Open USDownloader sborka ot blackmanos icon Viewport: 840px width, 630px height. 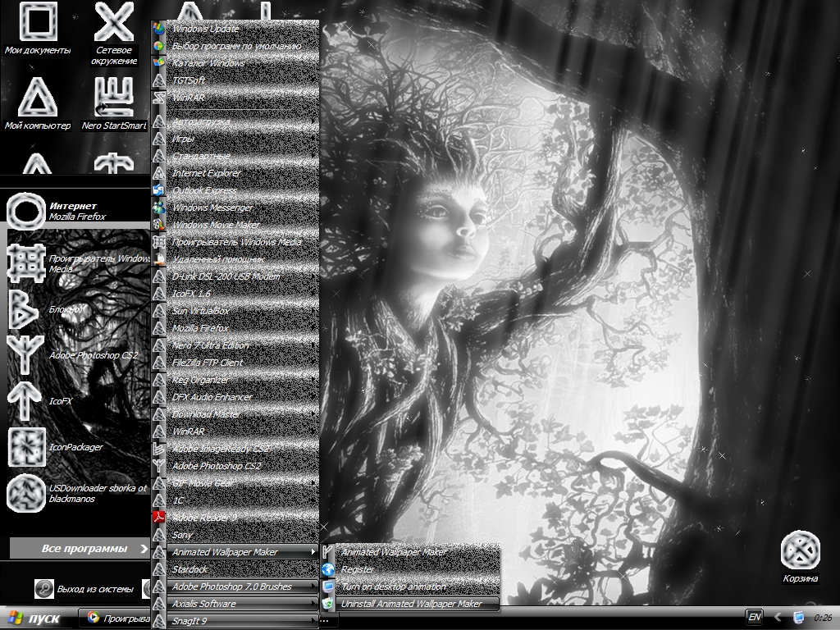pos(25,493)
